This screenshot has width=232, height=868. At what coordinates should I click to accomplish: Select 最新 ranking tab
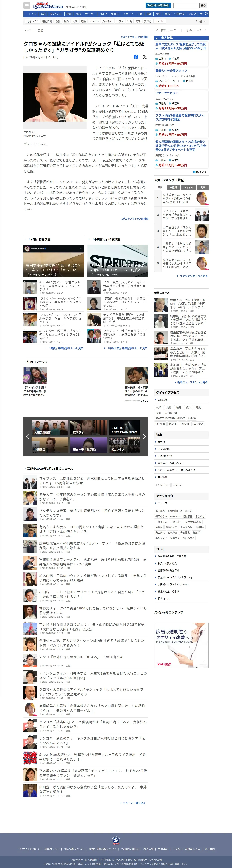tap(160, 187)
